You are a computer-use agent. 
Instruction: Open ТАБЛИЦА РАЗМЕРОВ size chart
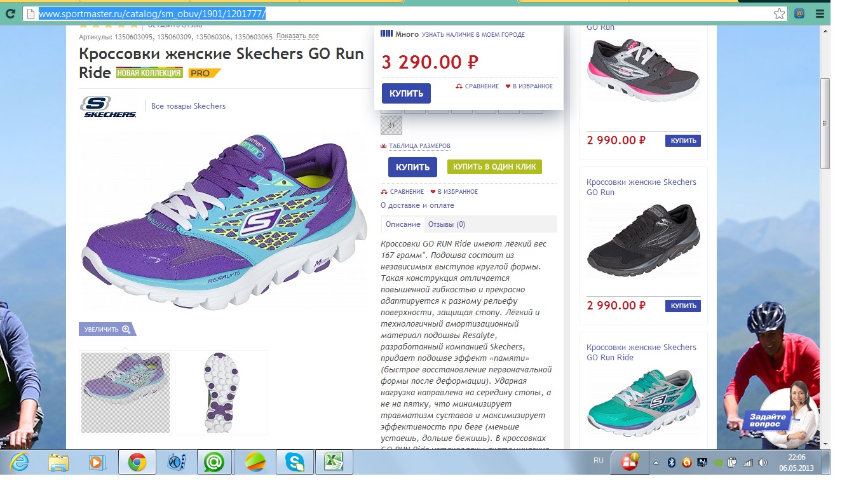click(416, 146)
